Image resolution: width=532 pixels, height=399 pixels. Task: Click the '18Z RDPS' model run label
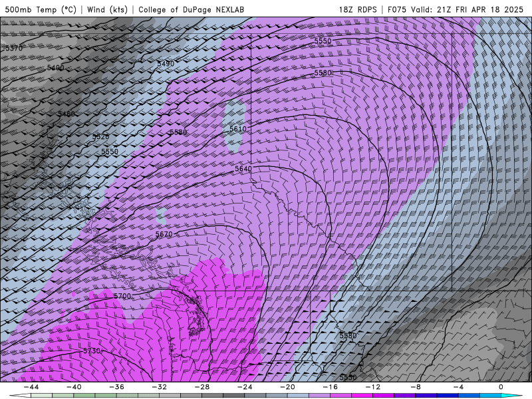[358, 9]
